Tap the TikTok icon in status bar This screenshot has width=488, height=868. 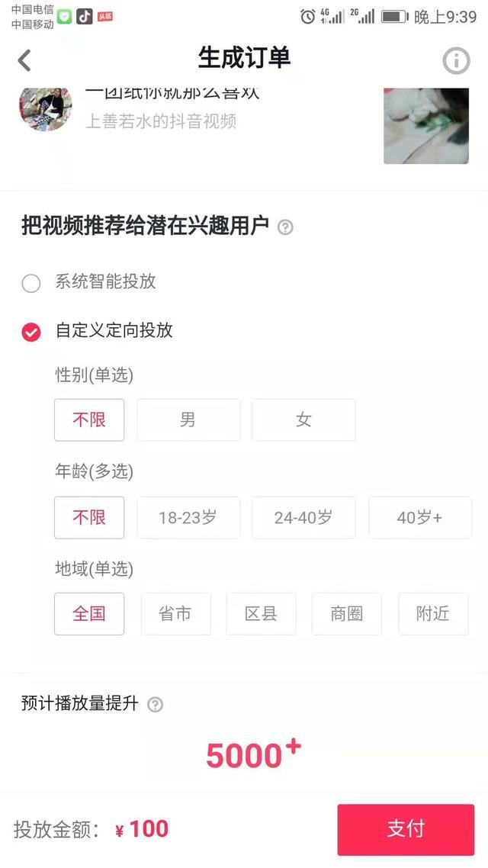click(84, 17)
